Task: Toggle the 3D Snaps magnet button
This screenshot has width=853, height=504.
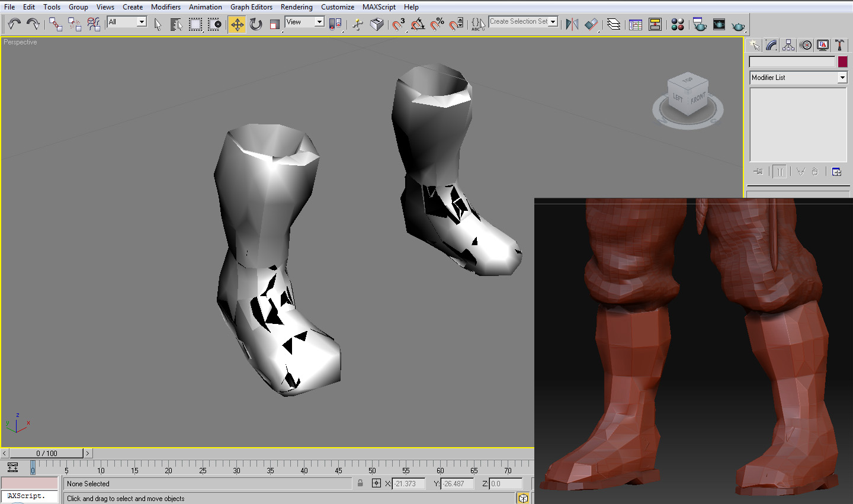Action: tap(399, 24)
